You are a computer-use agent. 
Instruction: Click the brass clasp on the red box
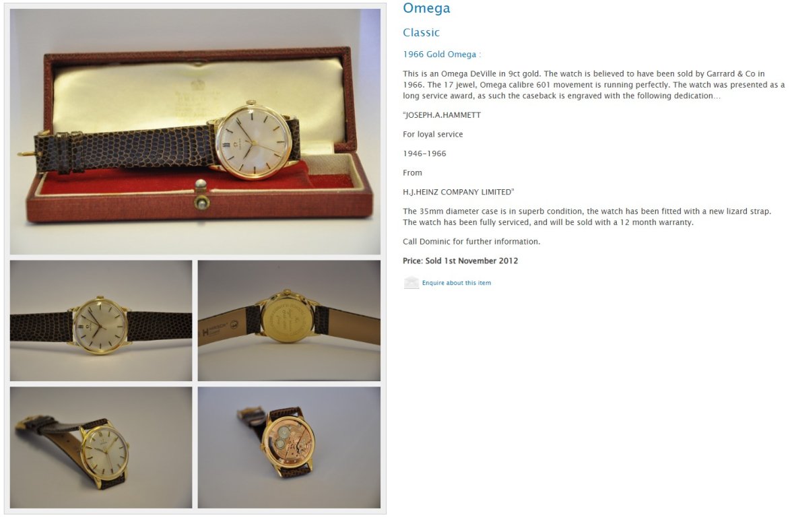pyautogui.click(x=201, y=195)
